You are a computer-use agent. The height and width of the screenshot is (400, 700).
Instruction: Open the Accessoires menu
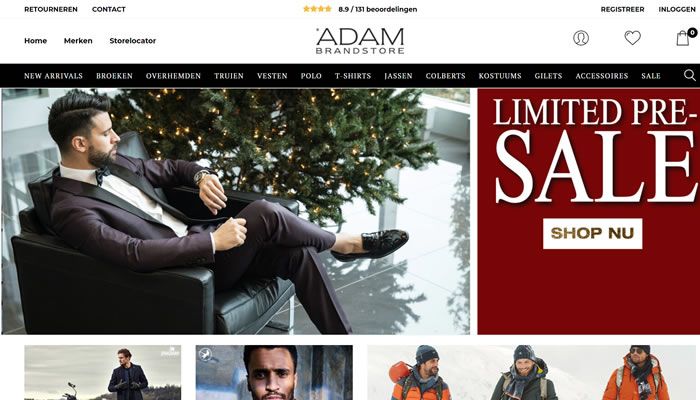(602, 76)
